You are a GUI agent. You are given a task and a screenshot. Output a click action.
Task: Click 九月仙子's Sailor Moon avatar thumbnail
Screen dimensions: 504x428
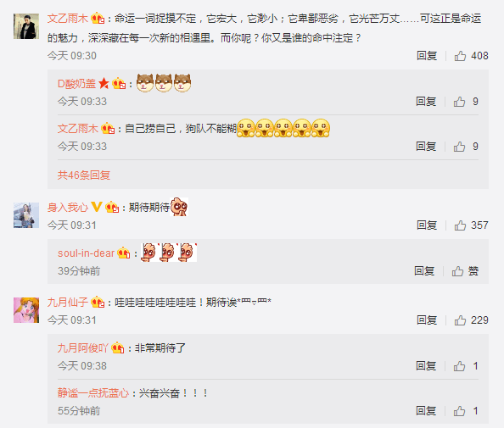[x=26, y=310]
